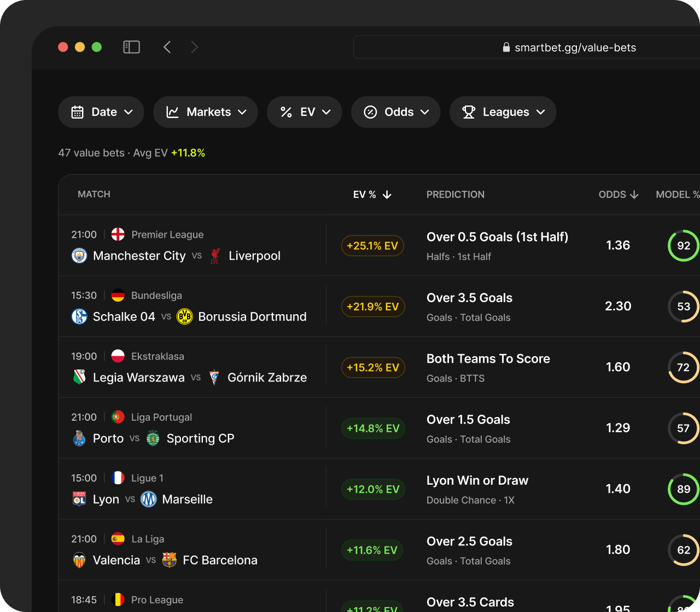
Task: Click the trophy icon in Leagues filter
Action: (469, 112)
